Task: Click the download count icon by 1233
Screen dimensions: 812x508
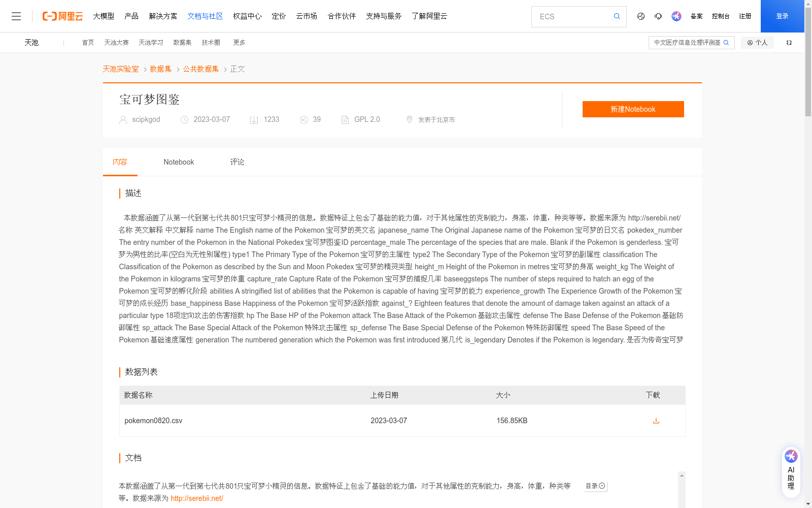Action: 254,120
